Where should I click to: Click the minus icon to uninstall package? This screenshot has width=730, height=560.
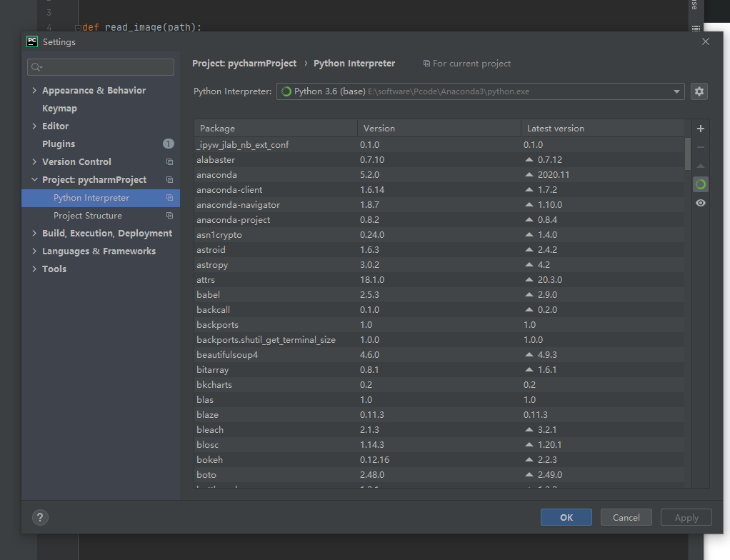[700, 147]
